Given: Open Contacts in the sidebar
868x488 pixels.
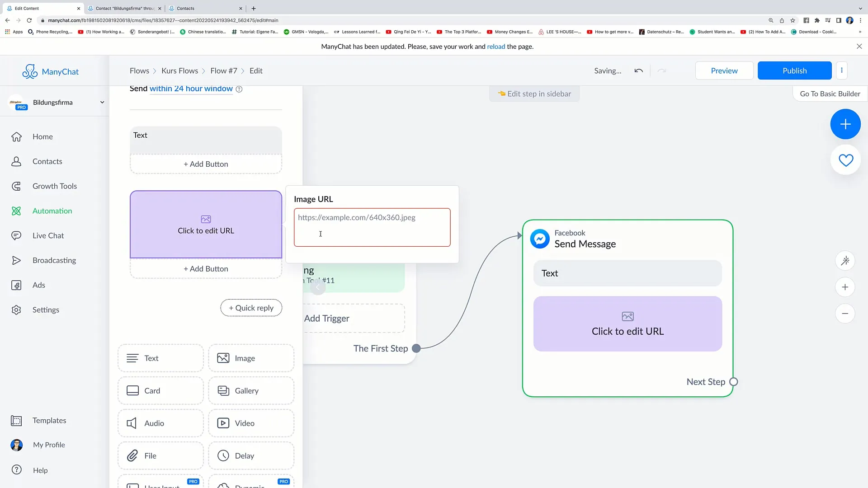Looking at the screenshot, I should [47, 161].
